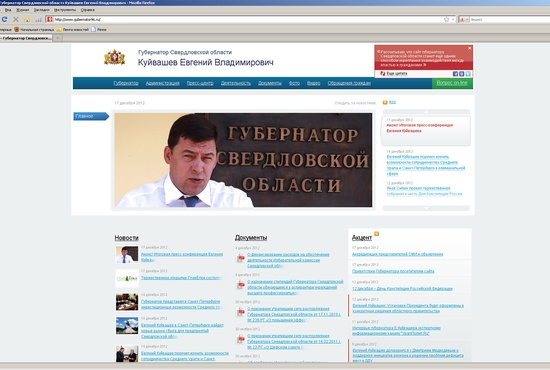Viewport: 550px width, 370px height.
Task: Expand the address bar history dropdown
Action: [453, 20]
